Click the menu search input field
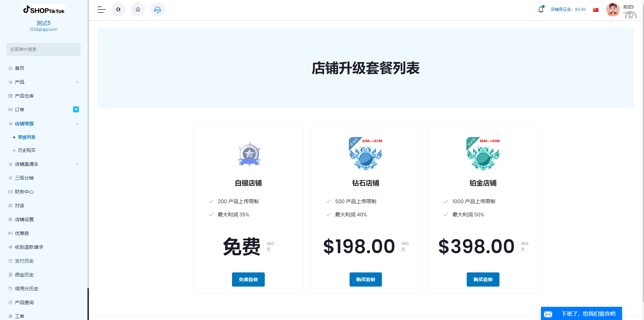Screen dimensions: 644x320 (x=43, y=49)
